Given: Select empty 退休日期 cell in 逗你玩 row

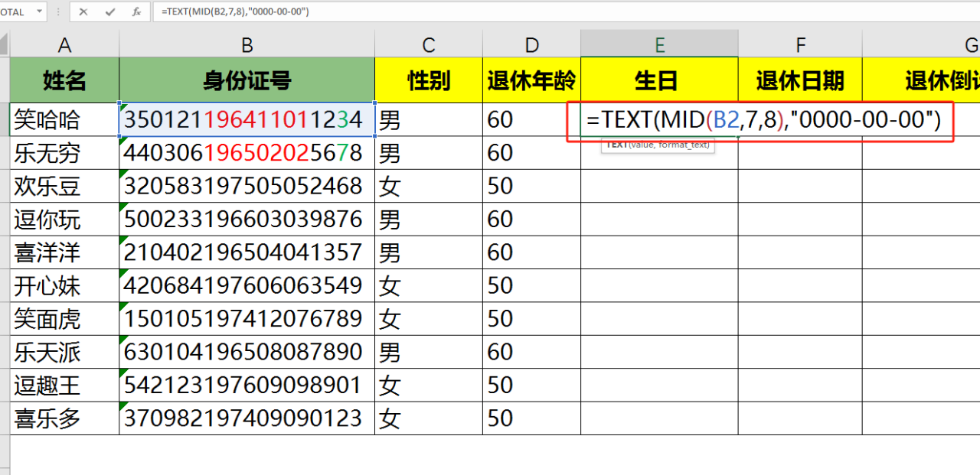Looking at the screenshot, I should coord(800,219).
